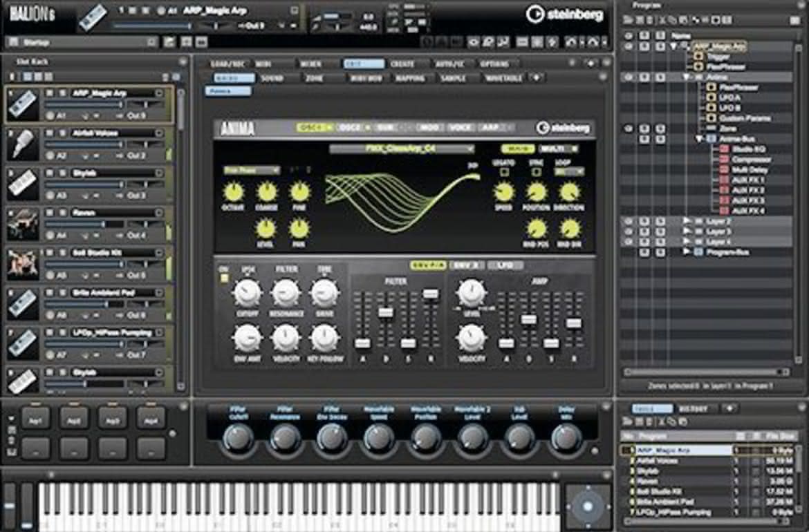Click the ARP_Magic Arp slot instrument icon

point(23,104)
